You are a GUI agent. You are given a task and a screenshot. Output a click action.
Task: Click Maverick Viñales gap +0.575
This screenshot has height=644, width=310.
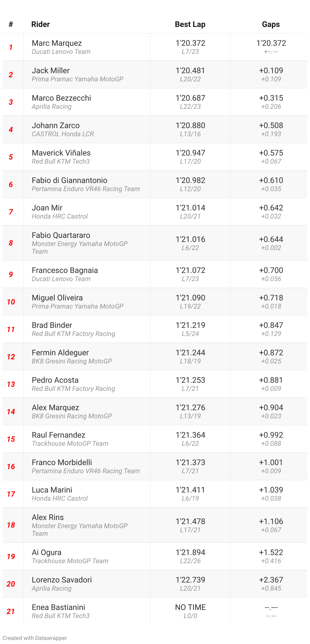(x=271, y=153)
